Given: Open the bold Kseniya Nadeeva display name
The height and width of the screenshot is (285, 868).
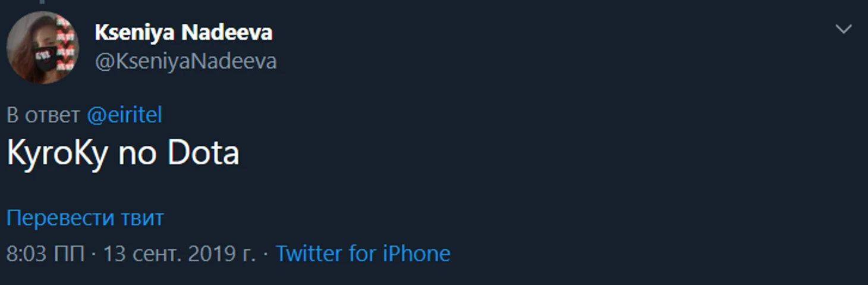Looking at the screenshot, I should pyautogui.click(x=183, y=33).
